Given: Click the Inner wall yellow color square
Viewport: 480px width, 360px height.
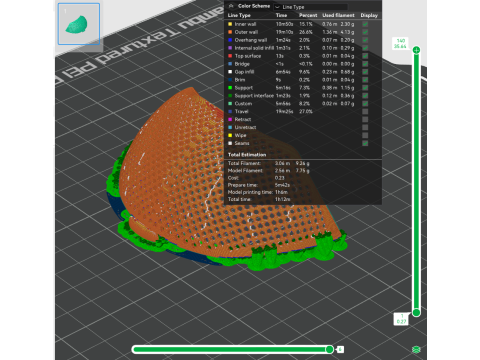Looking at the screenshot, I should 230,24.
